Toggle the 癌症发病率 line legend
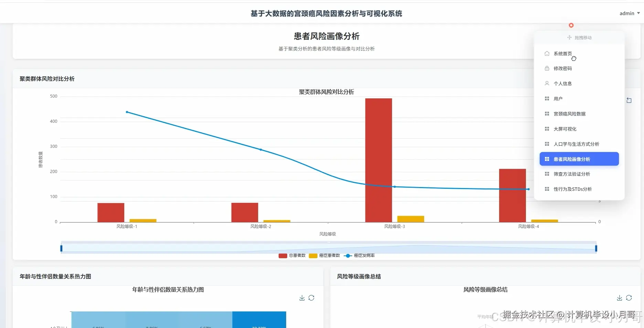The width and height of the screenshot is (644, 328). [359, 255]
